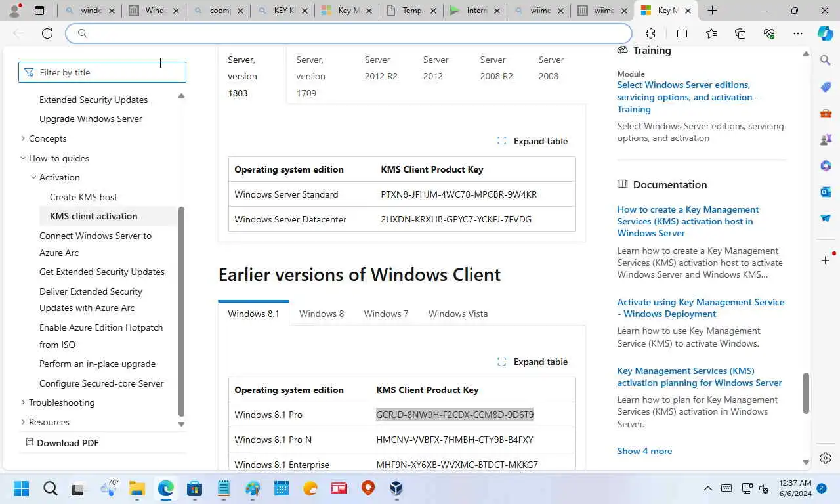Image resolution: width=840 pixels, height=504 pixels.
Task: Open sidebar settings gear icon
Action: [826, 458]
